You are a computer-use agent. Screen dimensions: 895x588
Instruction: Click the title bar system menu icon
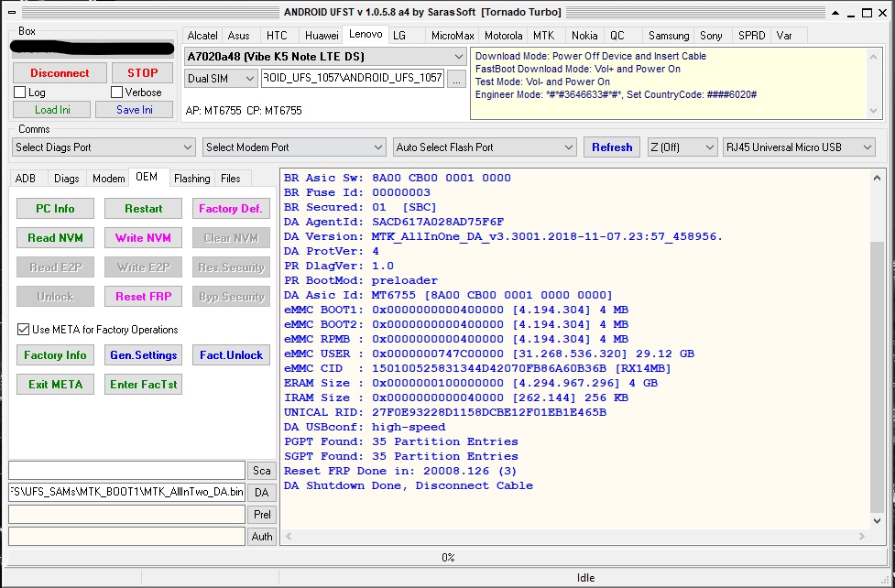[x=11, y=12]
